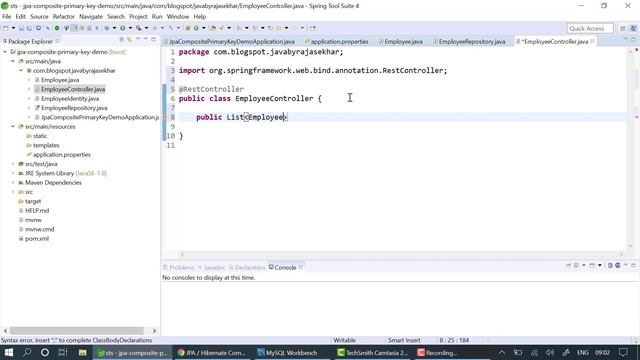
Task: Open the Refactor menu
Action: [x=64, y=17]
